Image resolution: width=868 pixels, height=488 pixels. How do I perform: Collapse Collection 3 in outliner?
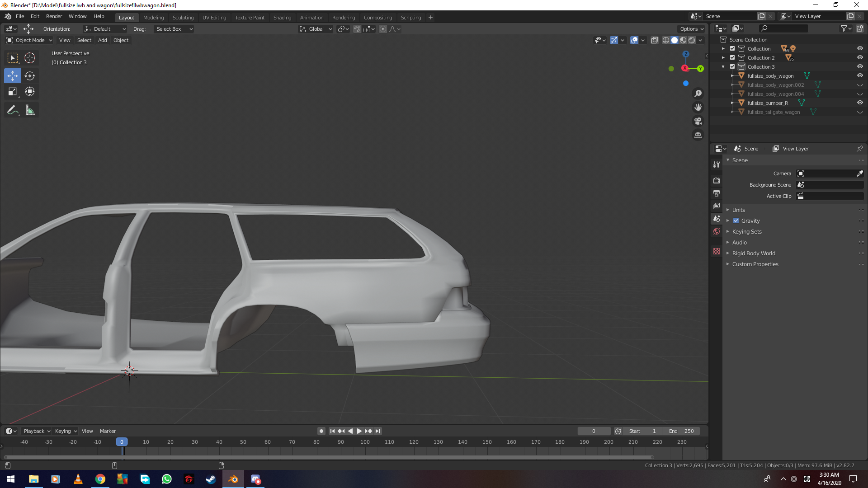(723, 67)
